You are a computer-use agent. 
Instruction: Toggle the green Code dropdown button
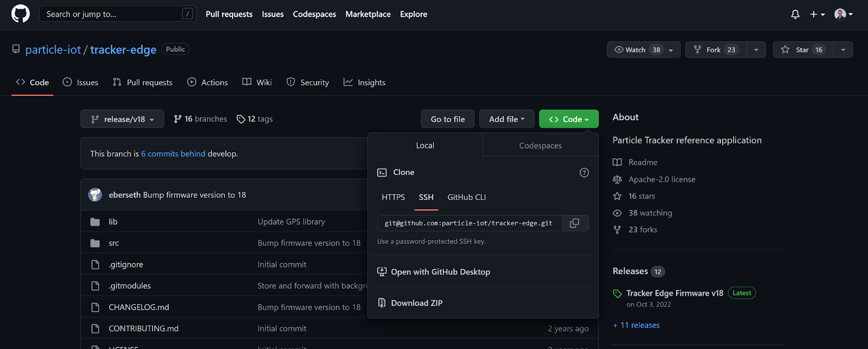(x=569, y=119)
